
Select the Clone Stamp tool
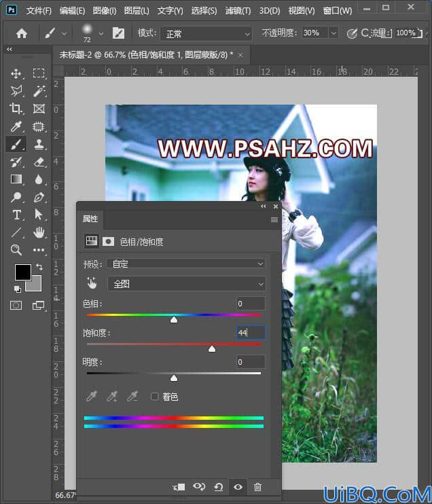[39, 144]
